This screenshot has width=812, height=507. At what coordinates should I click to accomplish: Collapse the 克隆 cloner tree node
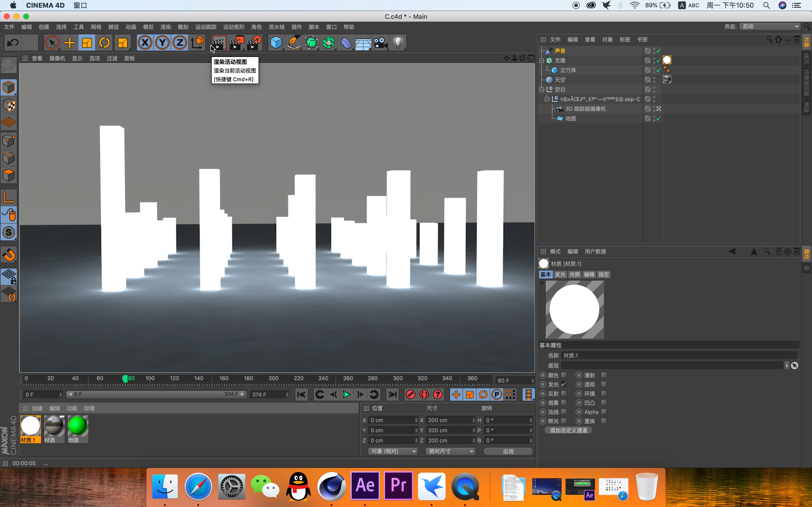pyautogui.click(x=542, y=61)
